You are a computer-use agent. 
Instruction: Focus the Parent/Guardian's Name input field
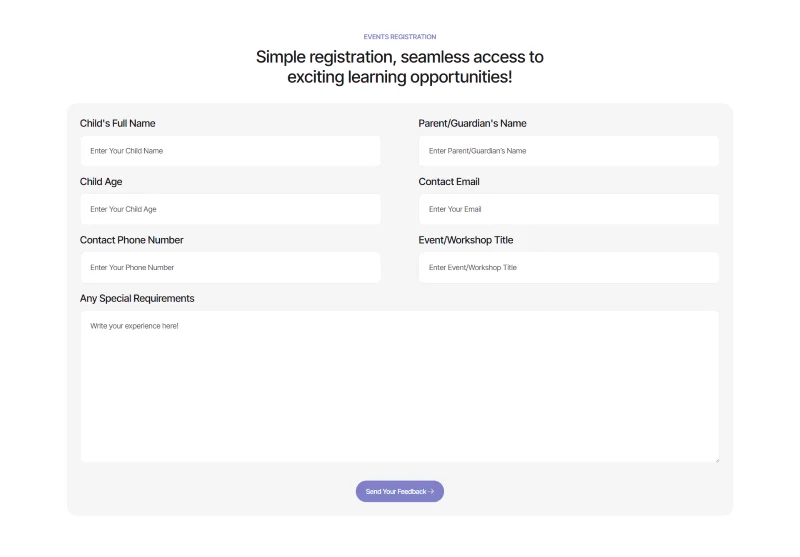click(x=569, y=151)
